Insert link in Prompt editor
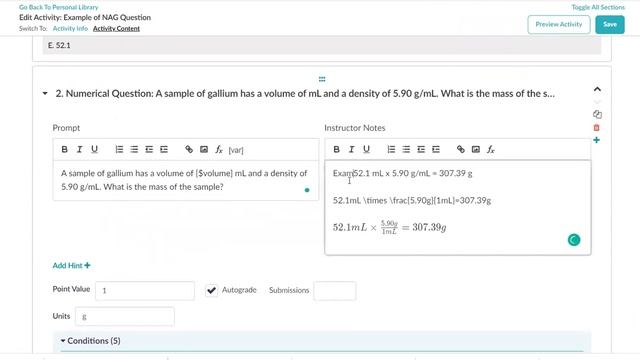 coord(189,149)
